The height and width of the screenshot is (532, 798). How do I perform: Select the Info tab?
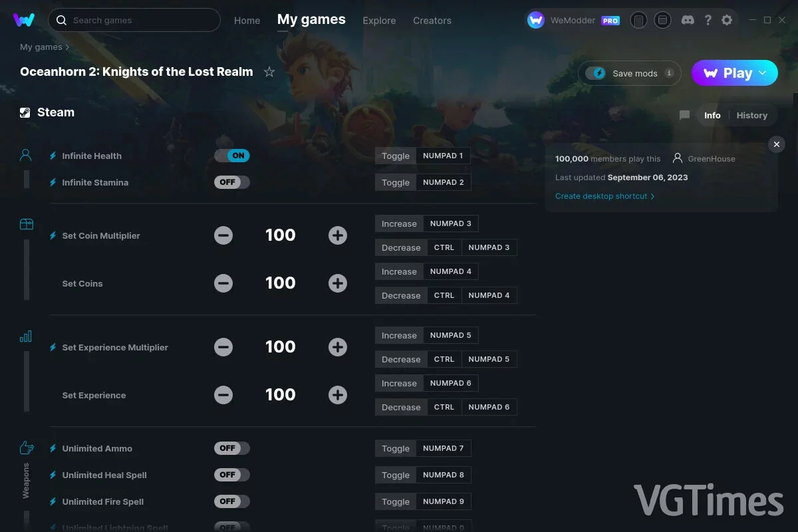click(712, 115)
